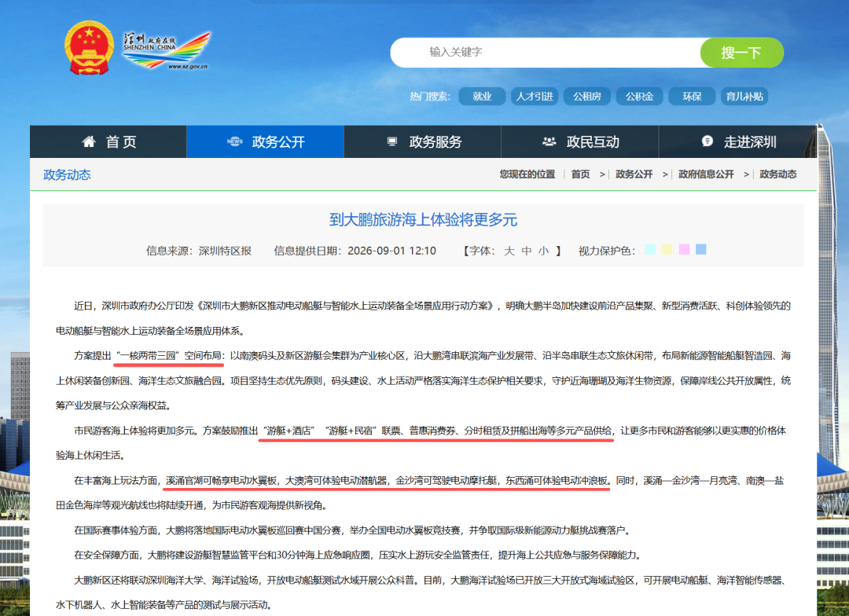Search hot keyword 育儿补贴
The width and height of the screenshot is (849, 616).
click(744, 97)
